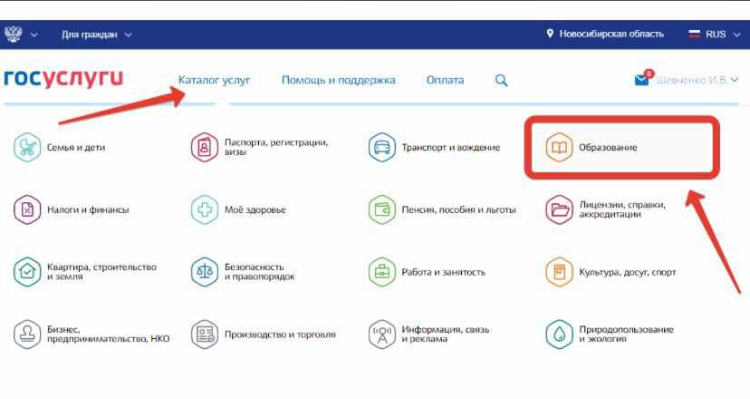The height and width of the screenshot is (399, 750).
Task: Click the briefcase icon for Работа и занятость
Action: tap(382, 272)
